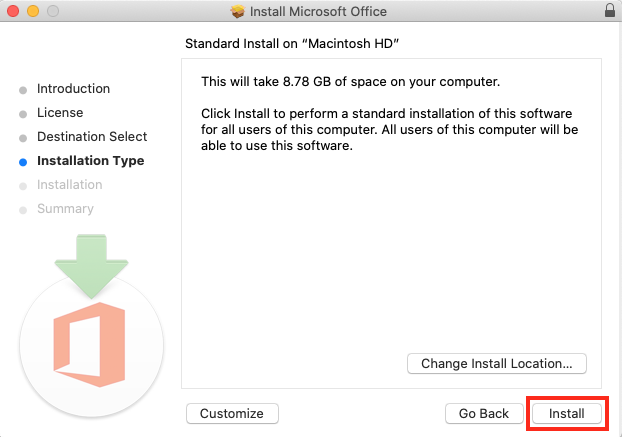This screenshot has height=437, width=622.
Task: Click the blue bullet beside Installation Type
Action: 23,161
